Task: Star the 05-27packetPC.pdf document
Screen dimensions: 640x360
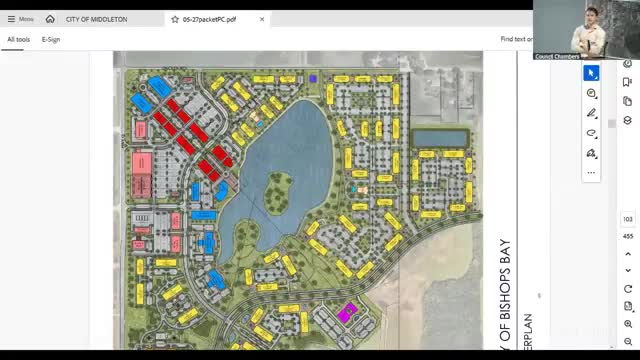Action: tap(175, 19)
